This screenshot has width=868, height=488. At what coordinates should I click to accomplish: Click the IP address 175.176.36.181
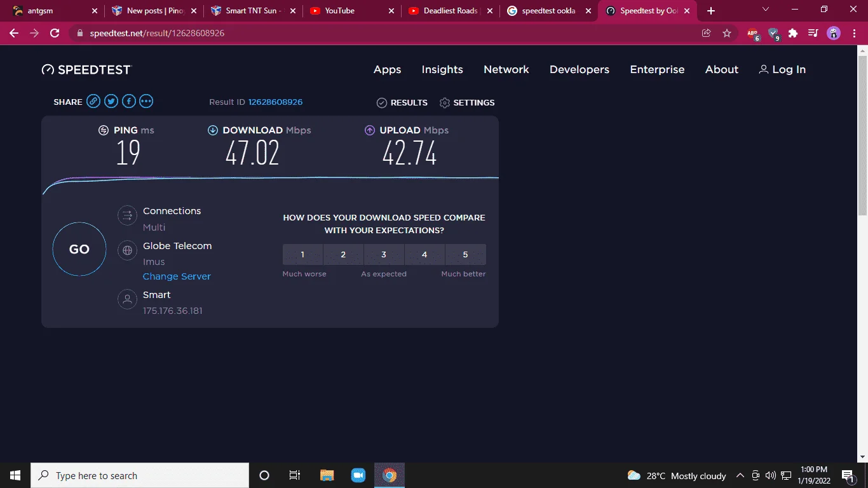pyautogui.click(x=173, y=311)
